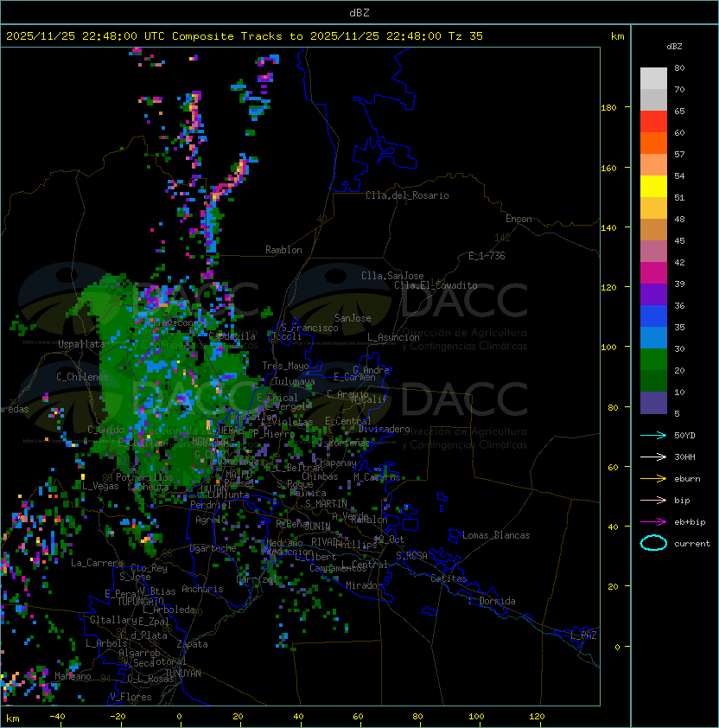
Task: Click the yellow eburn arrow in the legend
Action: pos(653,479)
